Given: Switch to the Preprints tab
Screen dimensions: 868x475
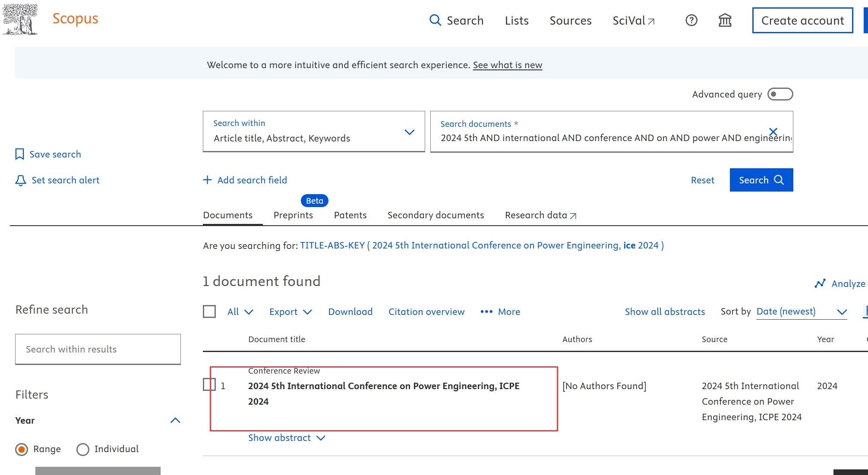Looking at the screenshot, I should [x=294, y=215].
